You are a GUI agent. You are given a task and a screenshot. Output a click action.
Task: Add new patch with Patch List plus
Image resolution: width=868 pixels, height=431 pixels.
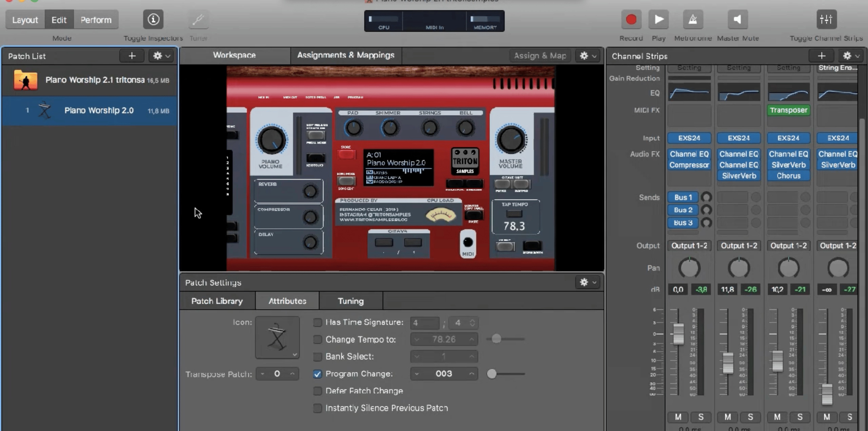point(132,56)
